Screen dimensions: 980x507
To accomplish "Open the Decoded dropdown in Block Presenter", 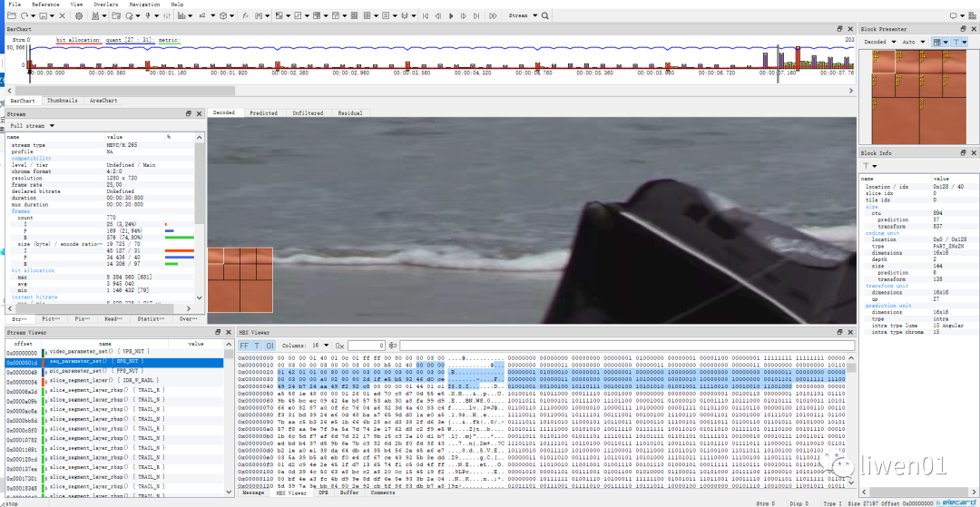I will [879, 42].
